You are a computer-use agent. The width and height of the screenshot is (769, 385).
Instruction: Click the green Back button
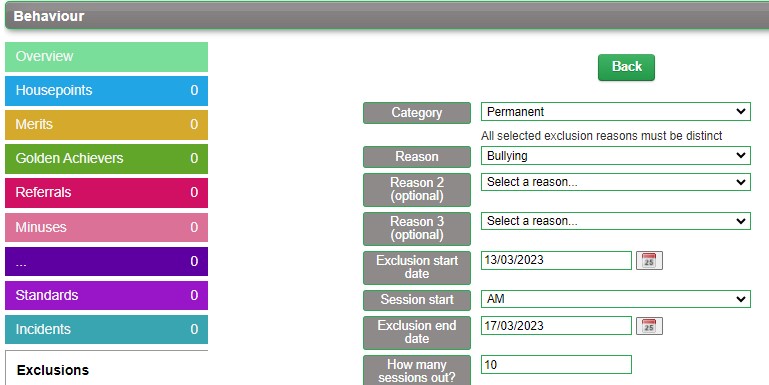tap(626, 67)
